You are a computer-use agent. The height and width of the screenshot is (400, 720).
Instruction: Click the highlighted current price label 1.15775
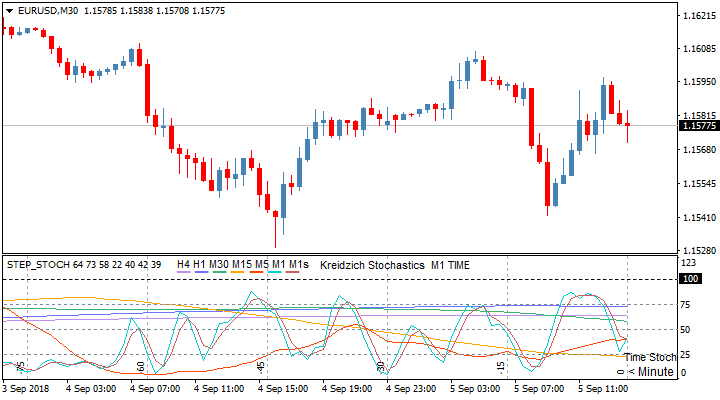(699, 126)
